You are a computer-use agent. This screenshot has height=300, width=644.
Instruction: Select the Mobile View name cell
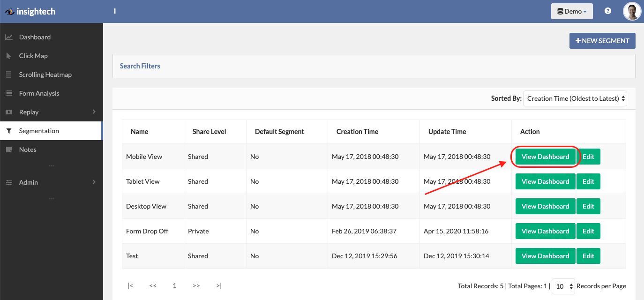pyautogui.click(x=153, y=157)
